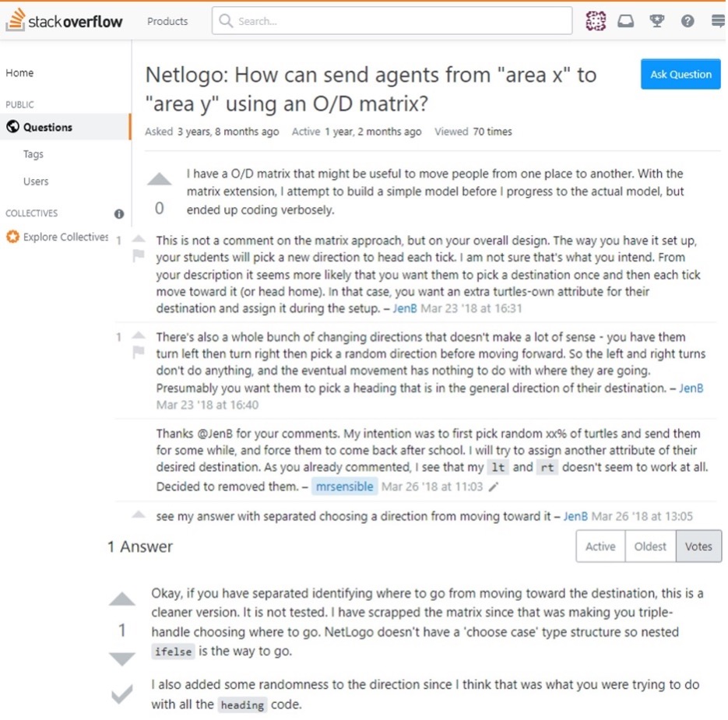Upvote the question
728x720 pixels.
click(x=160, y=180)
